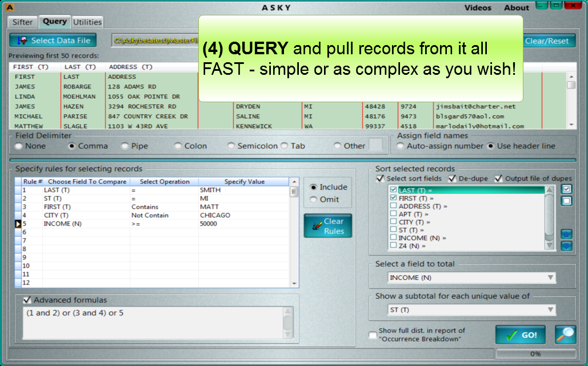Click the check-all sort fields icon
Screen dimensions: 588x366
[566, 189]
